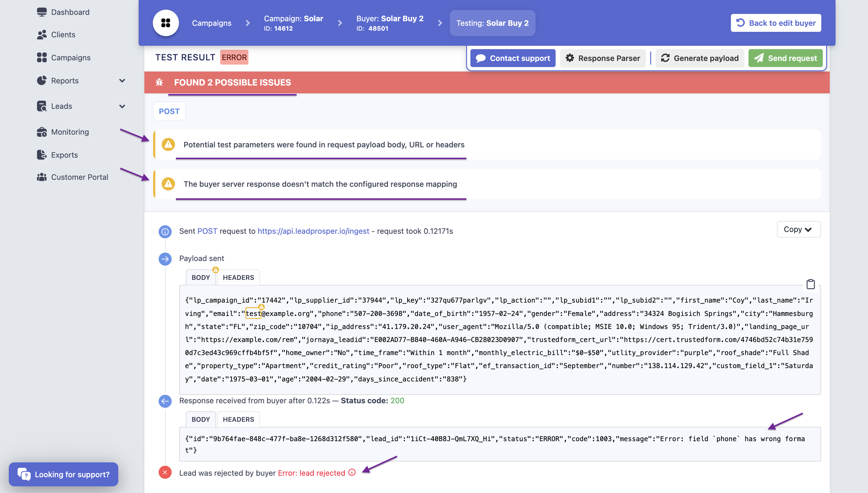Open Campaigns via its sidebar icon
Image resolution: width=868 pixels, height=493 pixels.
pos(42,58)
